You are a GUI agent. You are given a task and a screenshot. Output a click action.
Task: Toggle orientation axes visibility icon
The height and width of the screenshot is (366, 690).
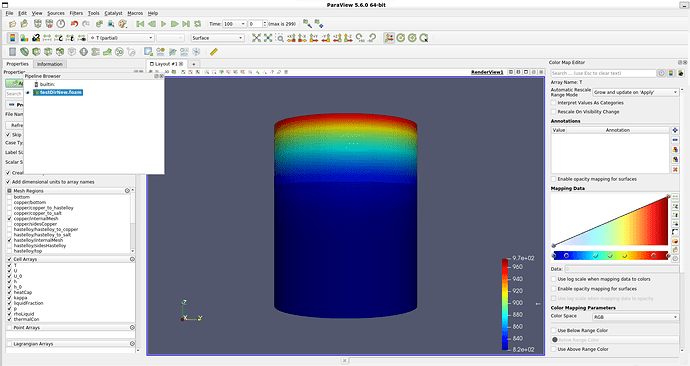[x=389, y=38]
